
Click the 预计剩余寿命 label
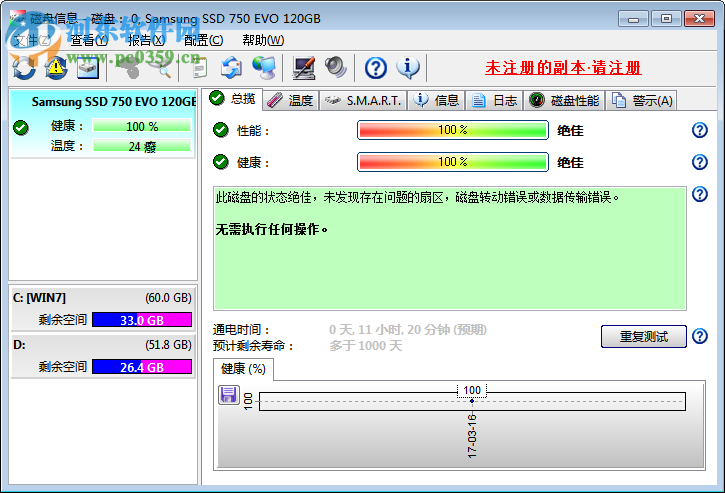tap(253, 346)
